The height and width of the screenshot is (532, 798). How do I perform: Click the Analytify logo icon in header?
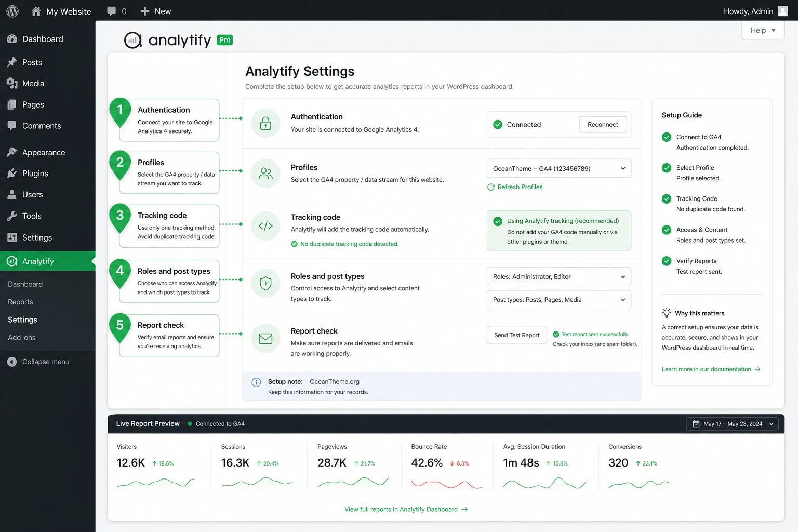tap(133, 40)
